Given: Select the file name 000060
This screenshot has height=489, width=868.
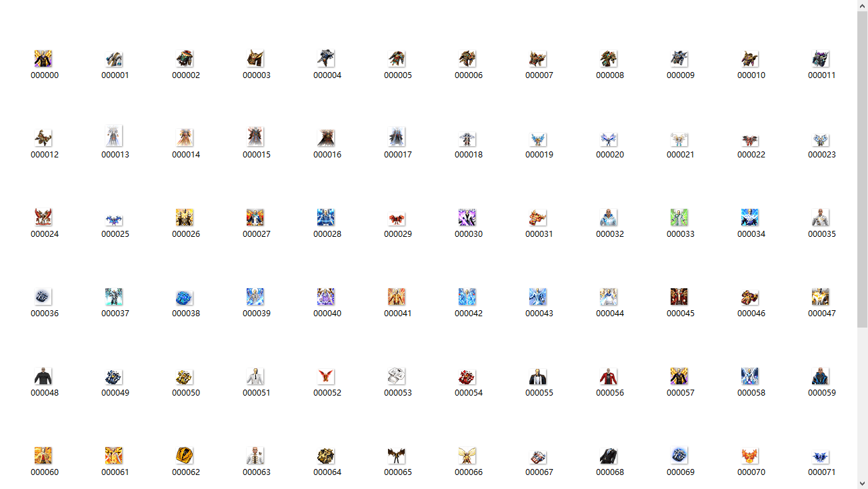Looking at the screenshot, I should [45, 472].
